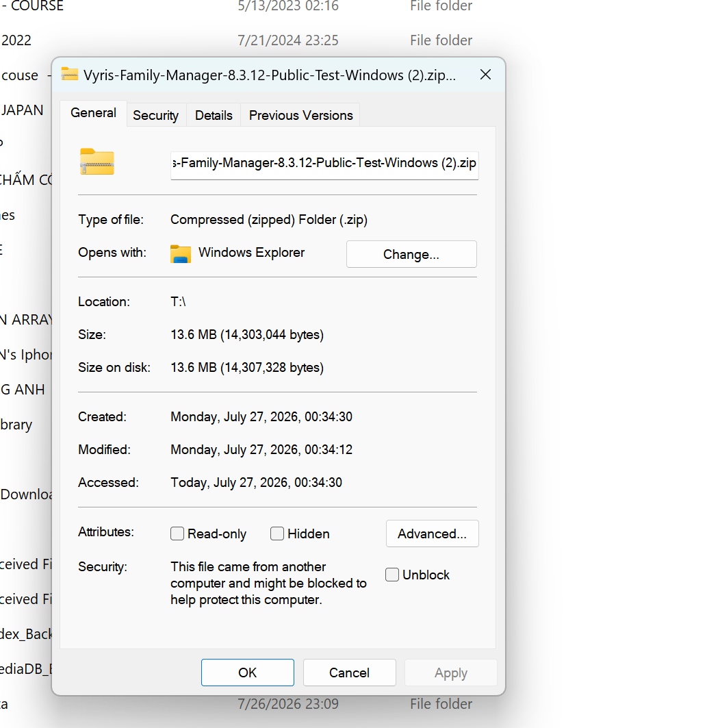Screen dimensions: 707x728
Task: Open the Security tab
Action: 156,115
